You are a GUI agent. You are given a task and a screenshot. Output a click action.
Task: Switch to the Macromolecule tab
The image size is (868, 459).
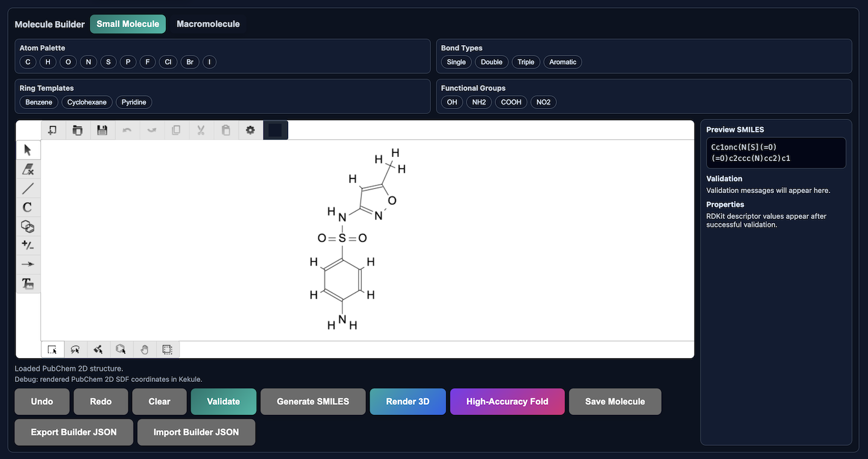(x=208, y=24)
